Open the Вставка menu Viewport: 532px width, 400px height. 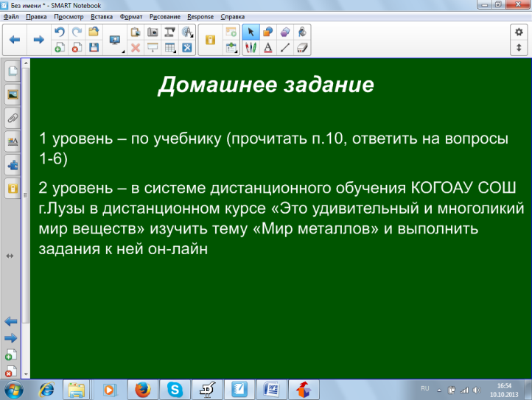pos(102,17)
